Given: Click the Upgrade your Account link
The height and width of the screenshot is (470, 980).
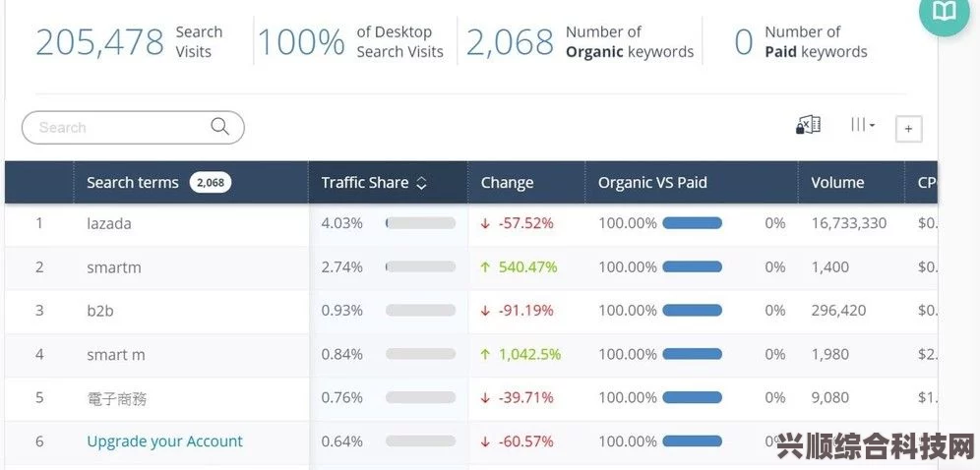Looking at the screenshot, I should point(164,441).
